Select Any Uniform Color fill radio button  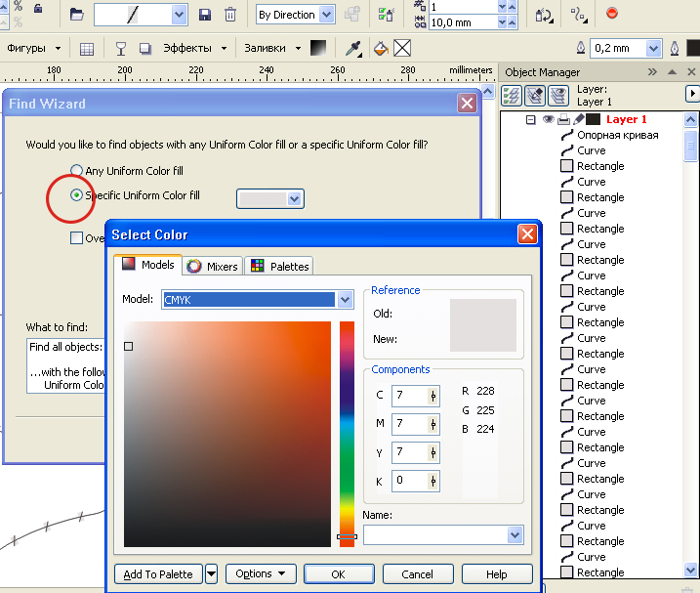pyautogui.click(x=76, y=170)
